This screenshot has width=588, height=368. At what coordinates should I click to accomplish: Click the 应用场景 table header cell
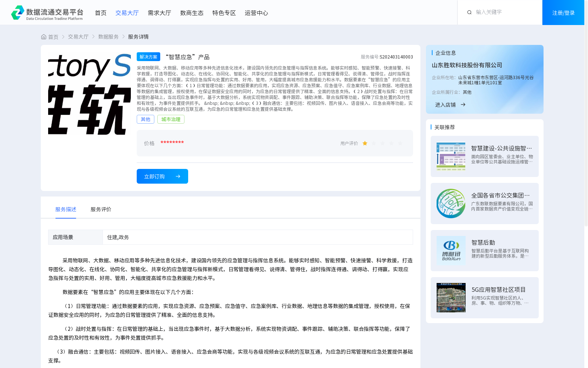point(75,237)
